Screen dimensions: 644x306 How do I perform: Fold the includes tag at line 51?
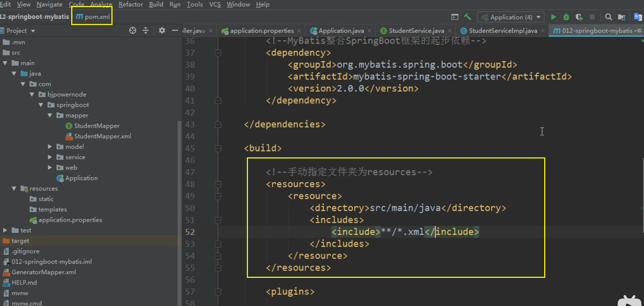pos(218,220)
